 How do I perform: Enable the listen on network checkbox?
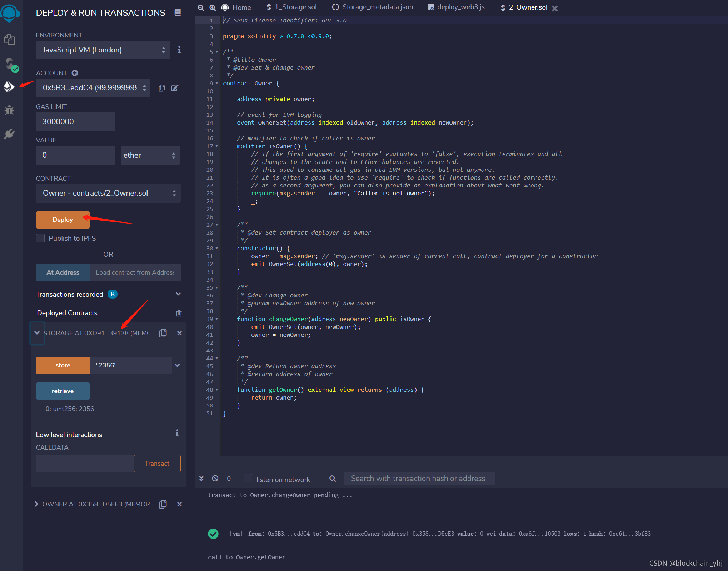tap(248, 478)
